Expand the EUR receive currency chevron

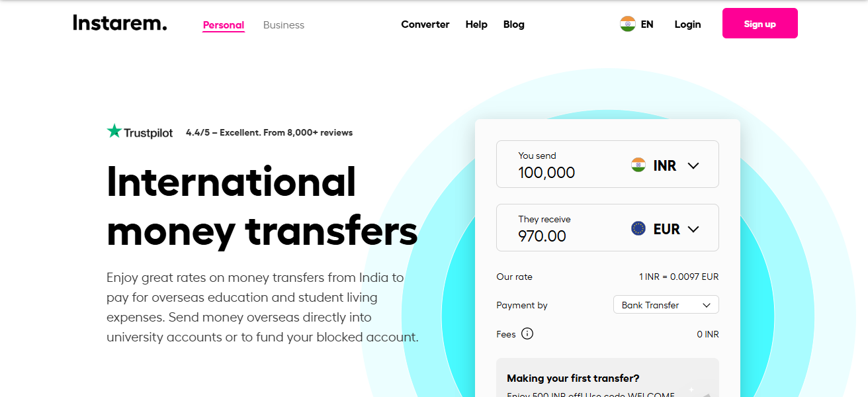(x=693, y=229)
